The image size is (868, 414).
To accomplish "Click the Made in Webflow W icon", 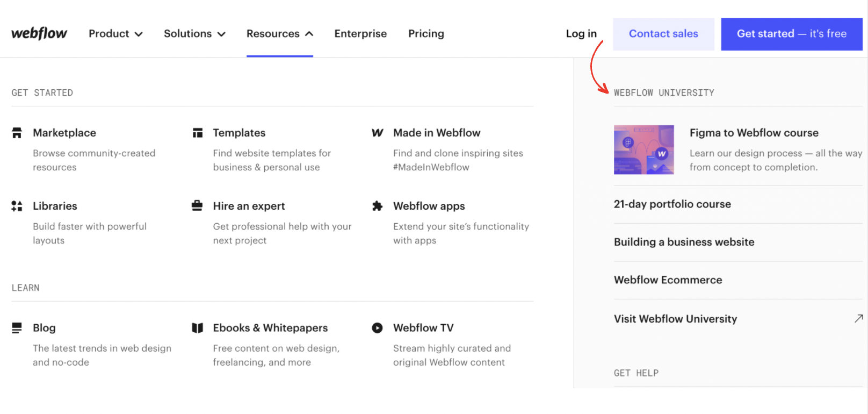I will point(378,133).
